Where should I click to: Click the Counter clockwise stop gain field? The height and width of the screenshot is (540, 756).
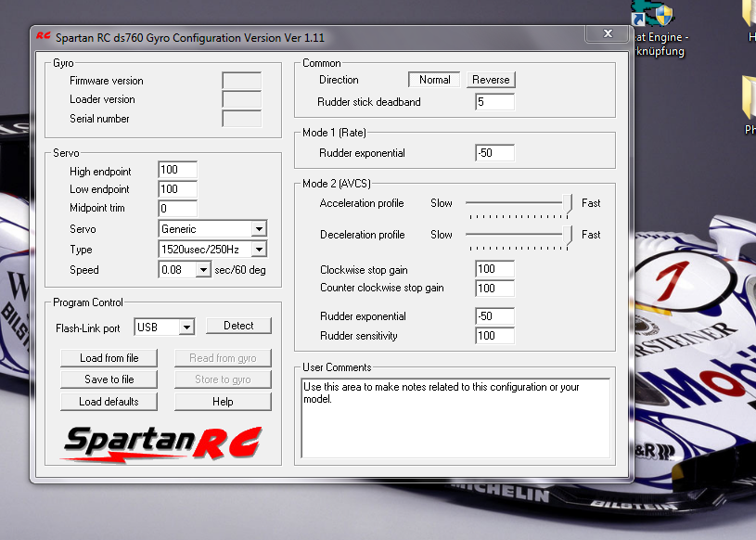point(494,289)
